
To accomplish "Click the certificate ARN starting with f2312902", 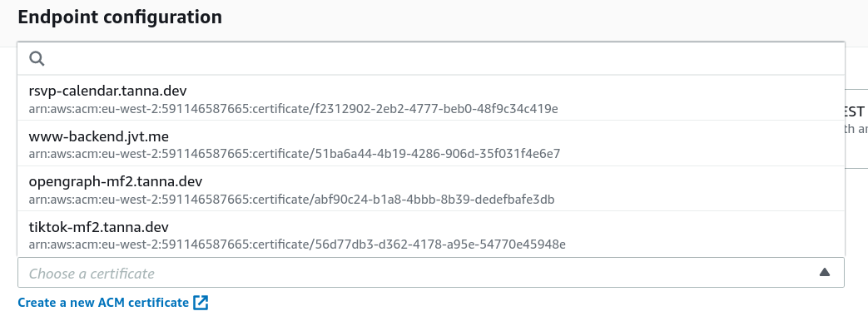I will 294,108.
